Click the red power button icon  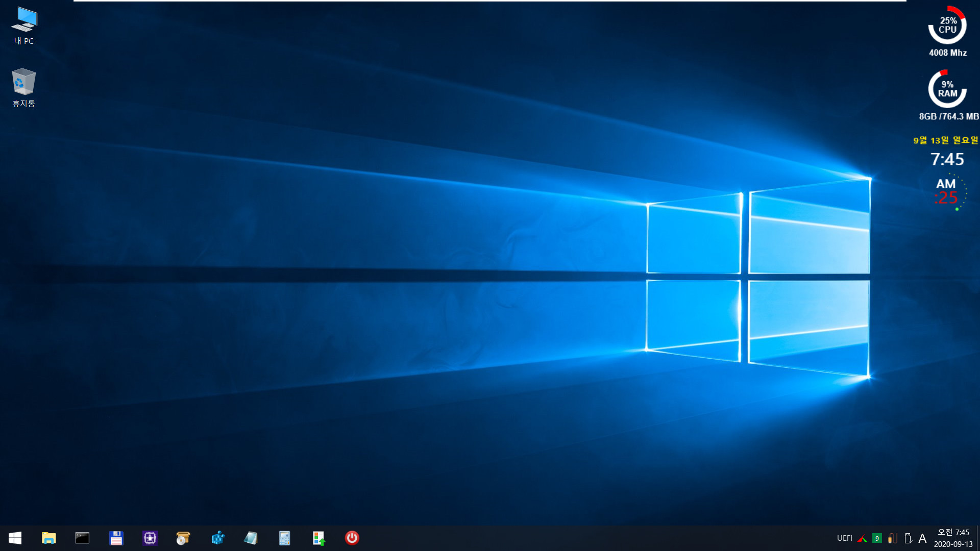[x=352, y=538]
